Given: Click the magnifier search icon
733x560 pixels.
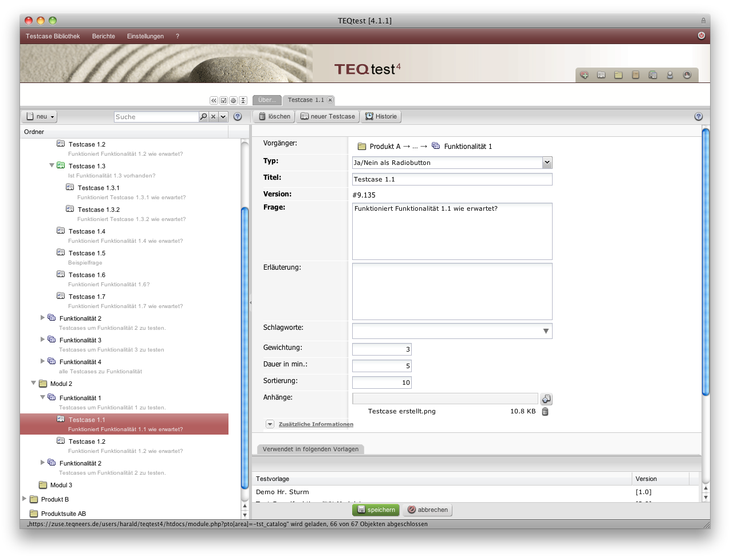Looking at the screenshot, I should tap(203, 116).
